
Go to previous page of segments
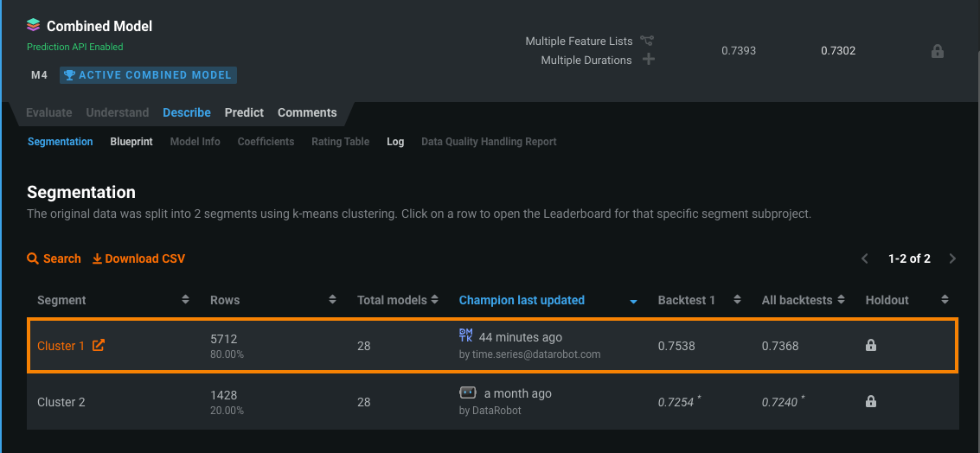click(x=864, y=258)
